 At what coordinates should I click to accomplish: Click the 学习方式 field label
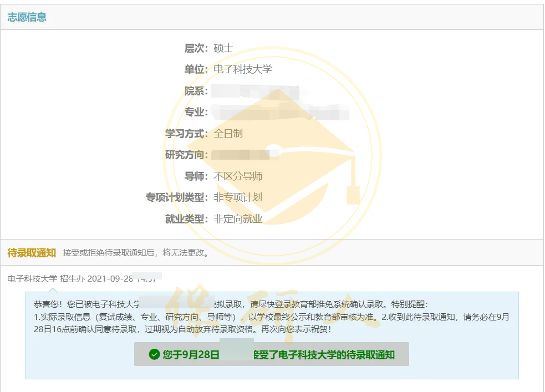186,134
